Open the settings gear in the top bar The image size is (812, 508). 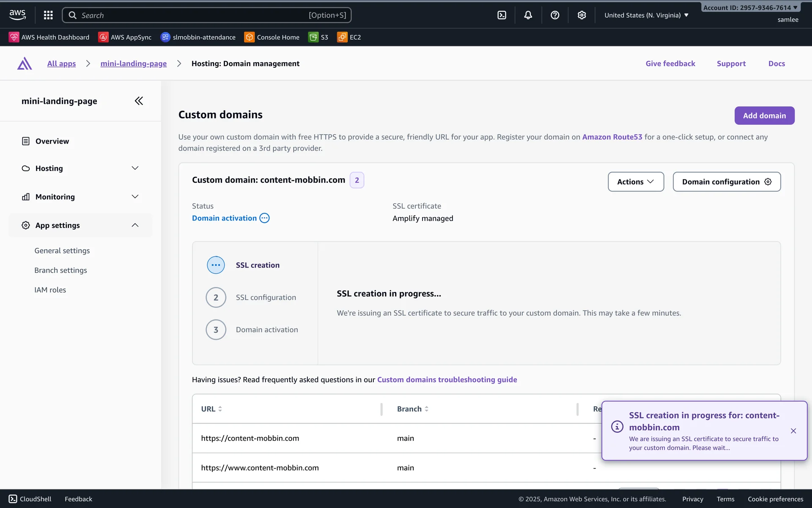pos(582,15)
